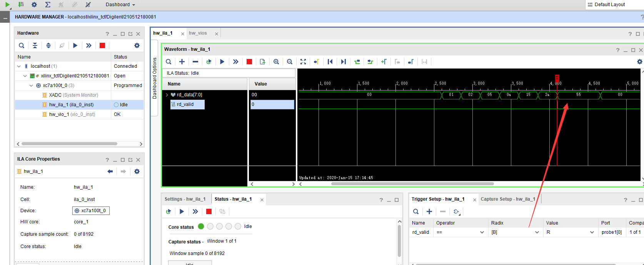Screen dimensions: 644x265
Task: Switch to Capture Setup - hw_ila_1 tab
Action: [508, 199]
